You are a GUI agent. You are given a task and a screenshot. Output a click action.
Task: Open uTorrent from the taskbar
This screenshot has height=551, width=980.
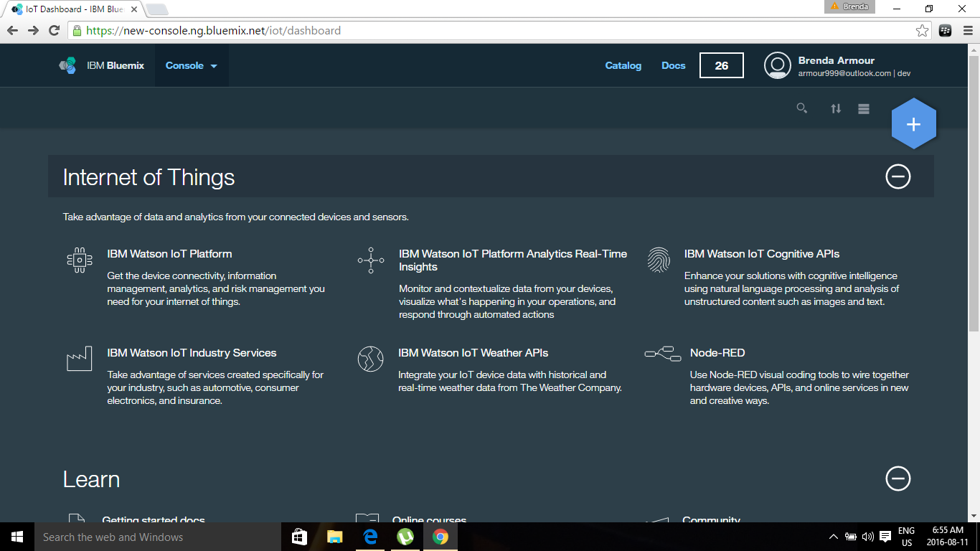coord(405,537)
